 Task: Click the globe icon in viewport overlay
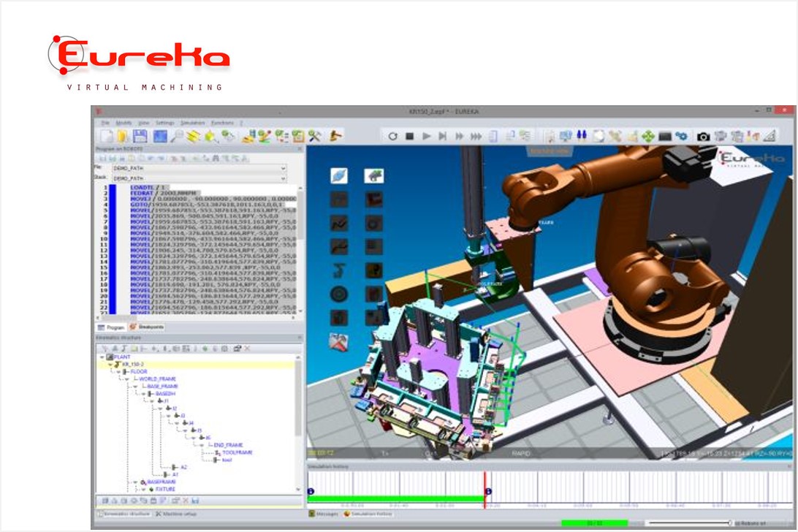click(x=338, y=175)
